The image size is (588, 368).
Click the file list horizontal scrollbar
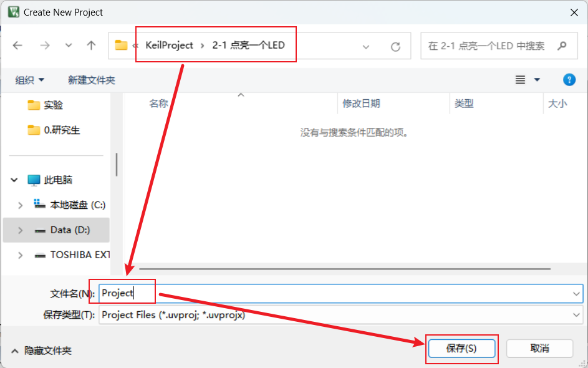tap(345, 269)
